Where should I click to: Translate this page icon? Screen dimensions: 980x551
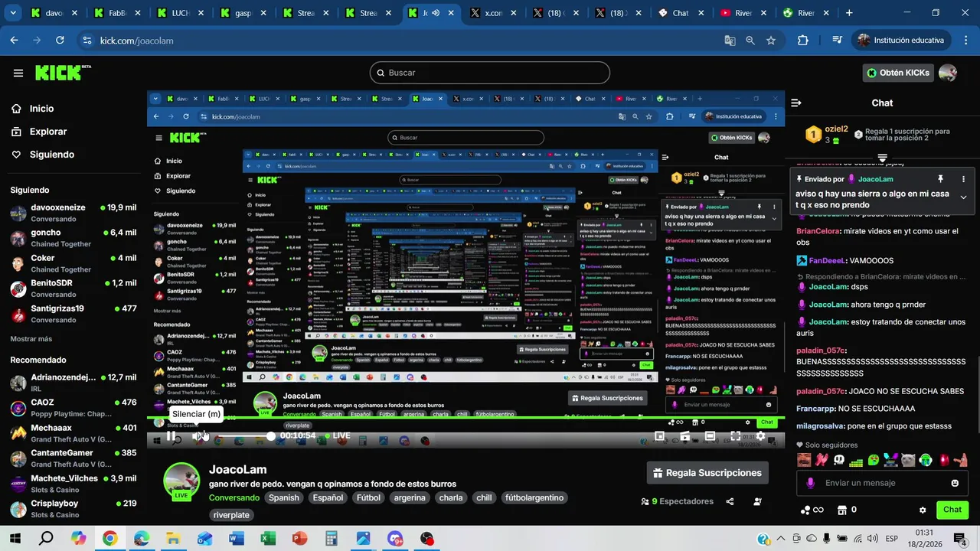[x=730, y=41]
